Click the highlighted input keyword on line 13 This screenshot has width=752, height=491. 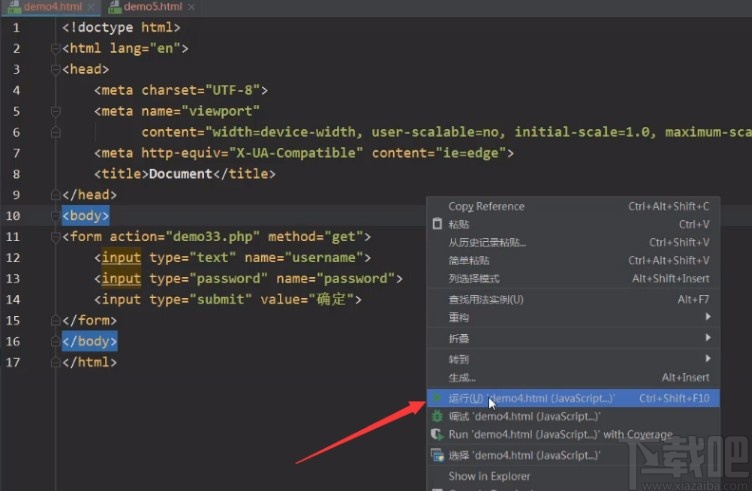click(x=121, y=279)
